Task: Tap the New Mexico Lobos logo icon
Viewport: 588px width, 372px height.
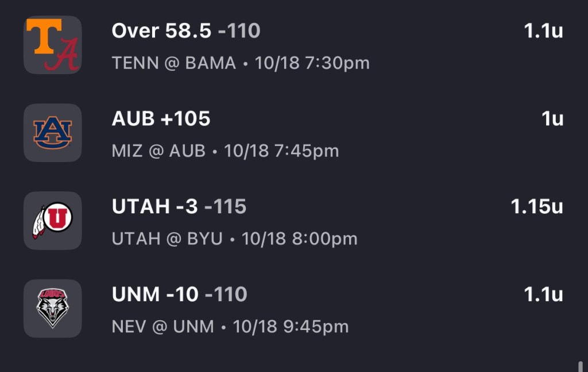Action: click(52, 309)
